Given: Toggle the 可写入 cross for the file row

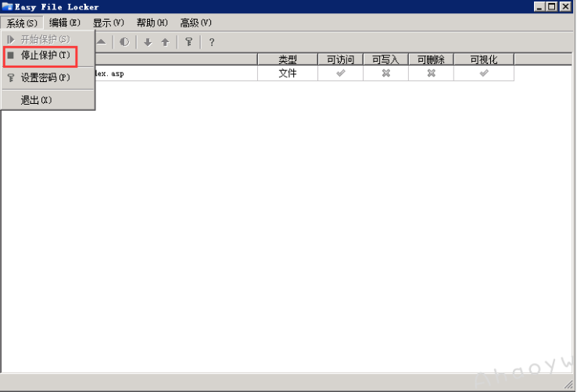Looking at the screenshot, I should pos(385,73).
